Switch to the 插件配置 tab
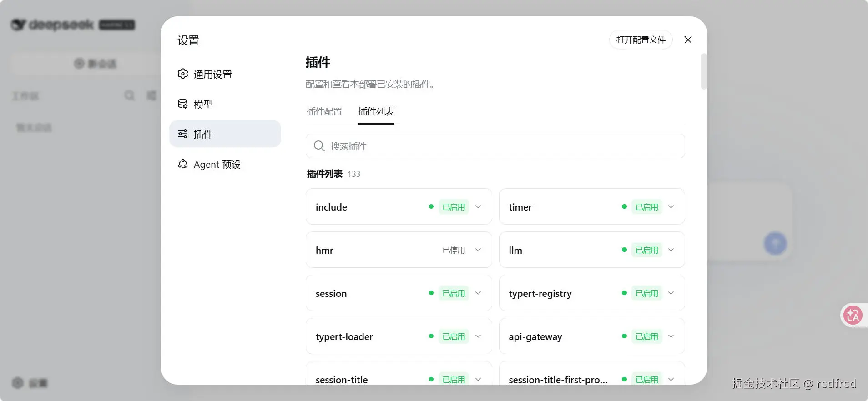This screenshot has height=401, width=868. (324, 111)
